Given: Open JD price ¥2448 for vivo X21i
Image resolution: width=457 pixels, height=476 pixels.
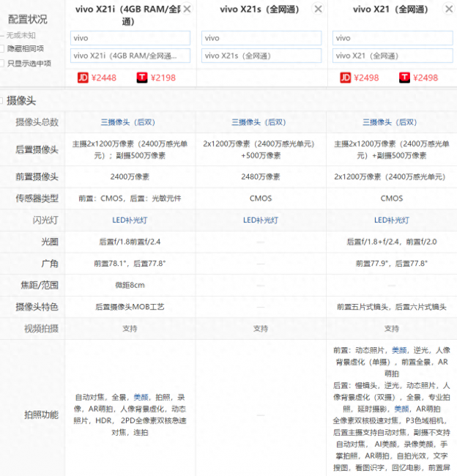Looking at the screenshot, I should 97,78.
